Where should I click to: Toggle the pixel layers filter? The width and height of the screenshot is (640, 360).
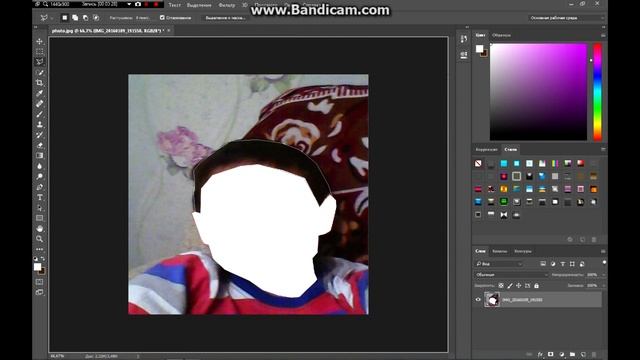tap(543, 264)
